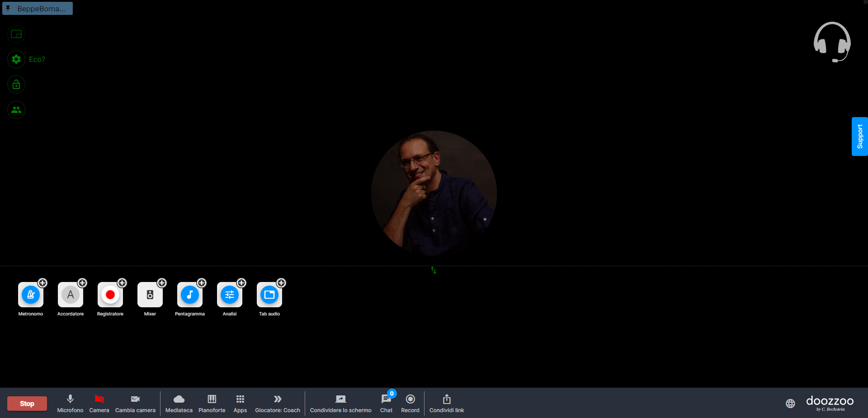Open the language globe menu
The height and width of the screenshot is (418, 868).
790,404
